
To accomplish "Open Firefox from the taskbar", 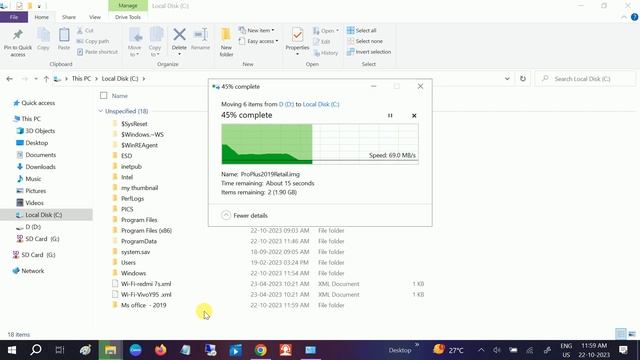I will (161, 350).
